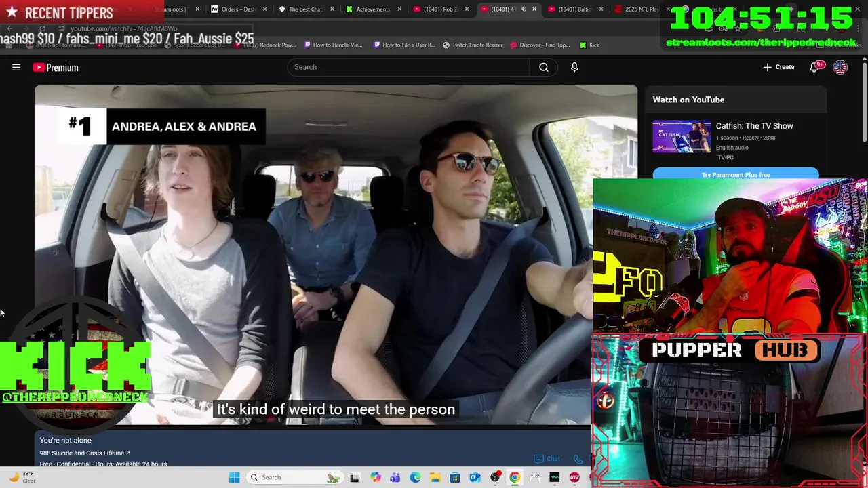Image resolution: width=868 pixels, height=488 pixels.
Task: Open Copilot from the taskbar
Action: (375, 477)
